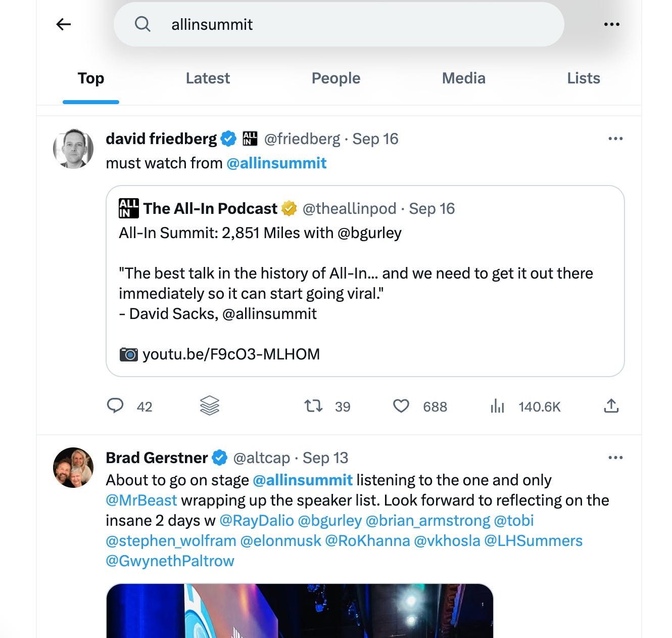Switch to the People tab
672x638 pixels.
pos(335,78)
